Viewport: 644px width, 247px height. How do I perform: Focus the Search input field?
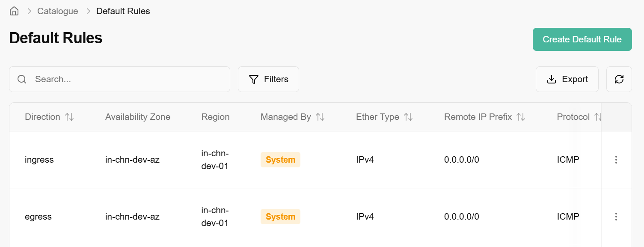click(128, 79)
